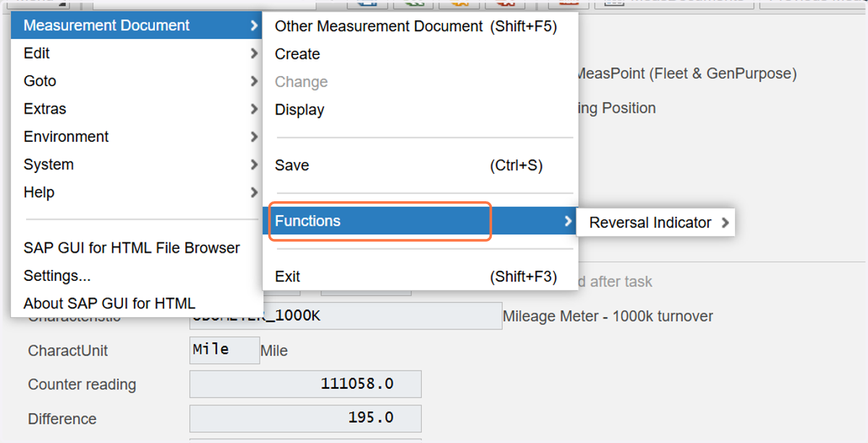Expand the Edit submenu
The width and height of the screenshot is (868, 443).
click(137, 54)
